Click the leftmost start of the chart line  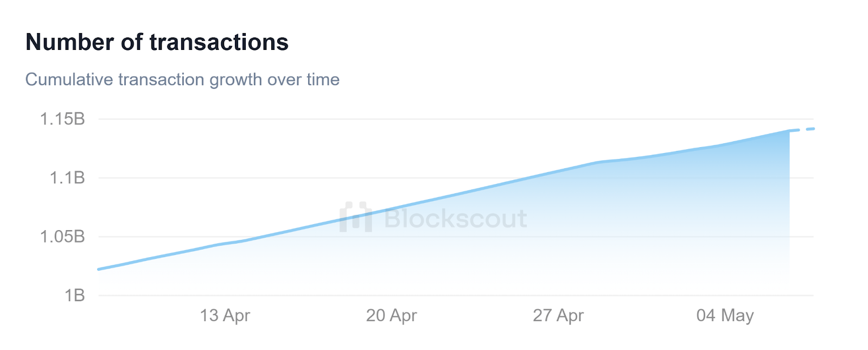99,269
